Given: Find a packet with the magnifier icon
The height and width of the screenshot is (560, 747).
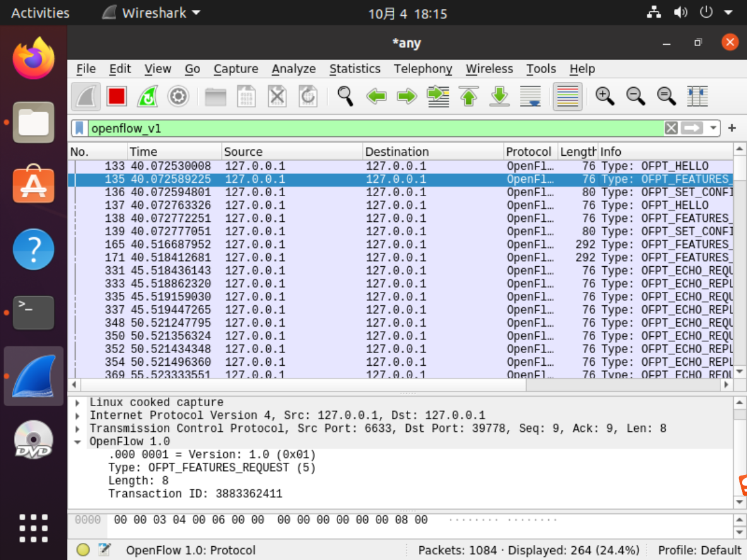Looking at the screenshot, I should (x=345, y=96).
